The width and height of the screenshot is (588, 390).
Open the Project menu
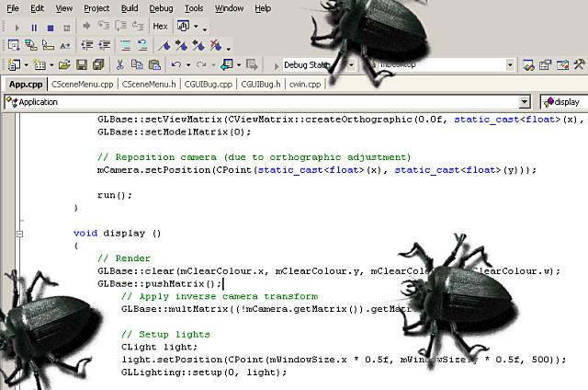[x=96, y=8]
